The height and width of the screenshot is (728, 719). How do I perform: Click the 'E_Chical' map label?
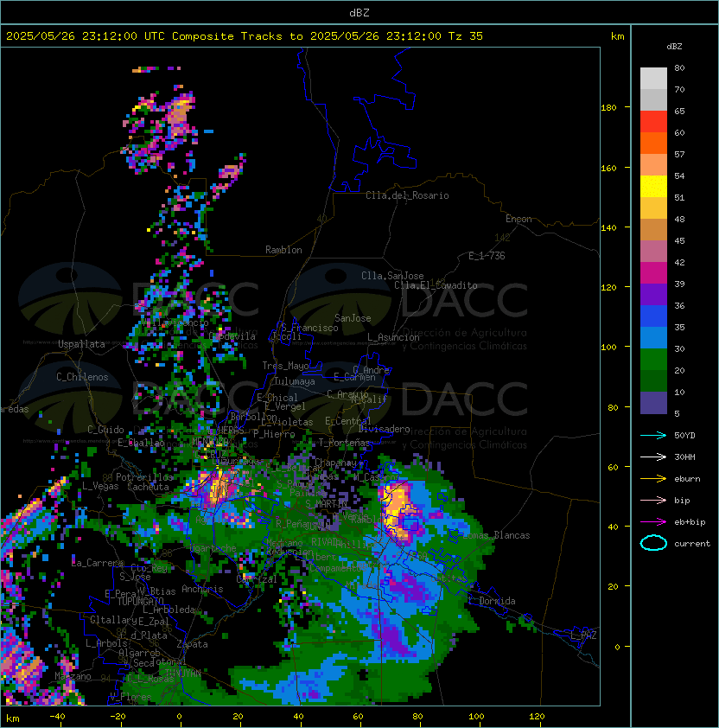coord(277,398)
